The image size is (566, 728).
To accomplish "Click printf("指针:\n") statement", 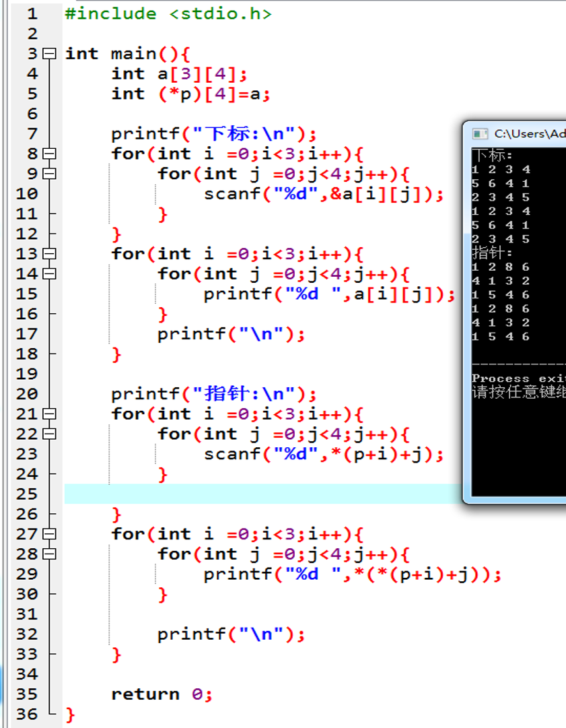I will coord(214,394).
